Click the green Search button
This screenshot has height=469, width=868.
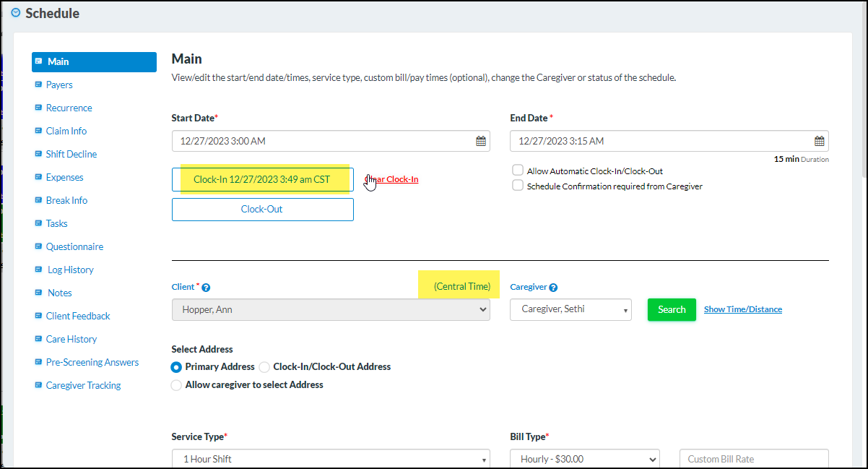671,309
